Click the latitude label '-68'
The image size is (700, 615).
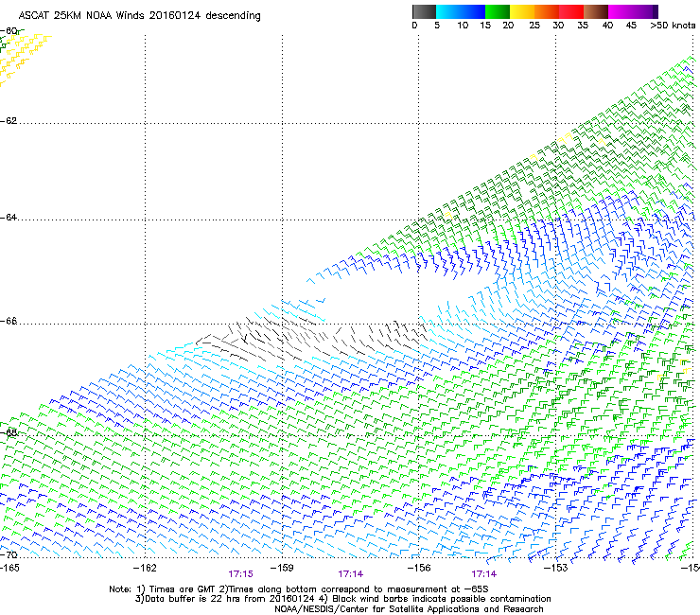click(9, 433)
